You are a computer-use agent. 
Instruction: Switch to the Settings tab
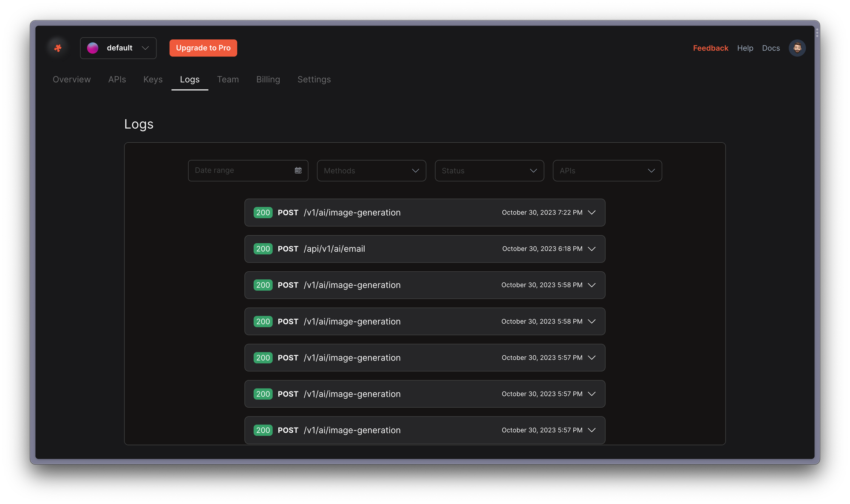click(x=314, y=79)
